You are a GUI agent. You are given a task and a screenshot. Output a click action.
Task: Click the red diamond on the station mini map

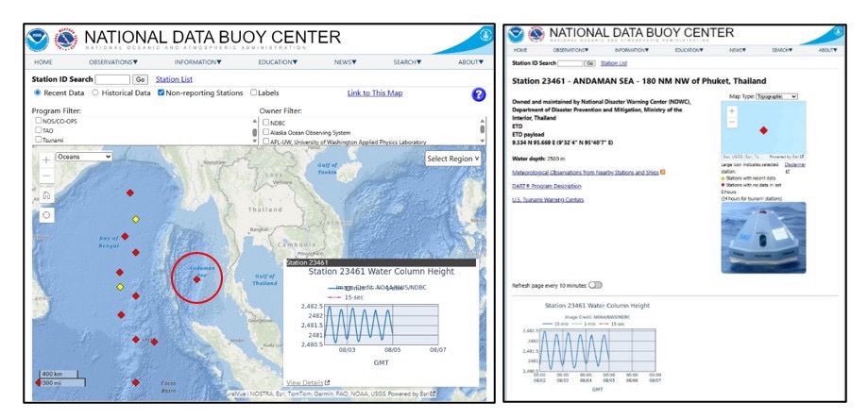click(763, 130)
